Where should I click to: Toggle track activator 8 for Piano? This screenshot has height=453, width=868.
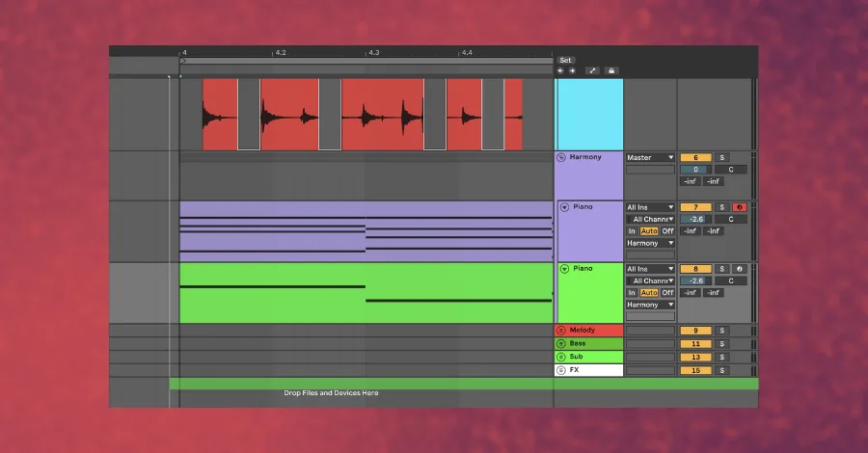695,269
